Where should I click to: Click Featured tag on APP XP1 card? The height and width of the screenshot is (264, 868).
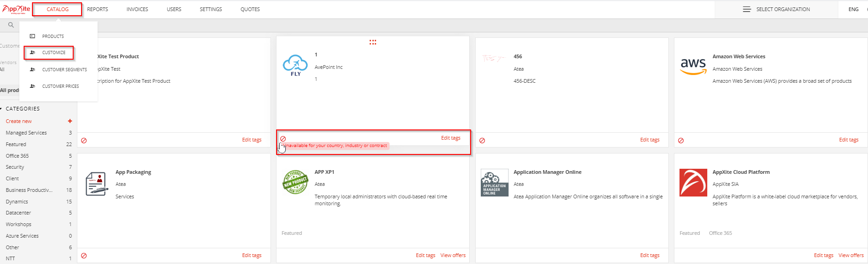292,233
